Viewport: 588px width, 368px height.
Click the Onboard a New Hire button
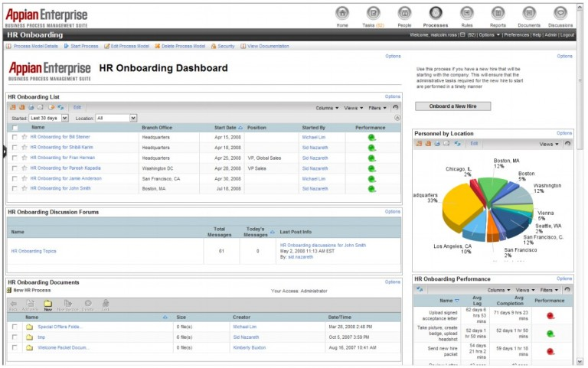point(452,106)
